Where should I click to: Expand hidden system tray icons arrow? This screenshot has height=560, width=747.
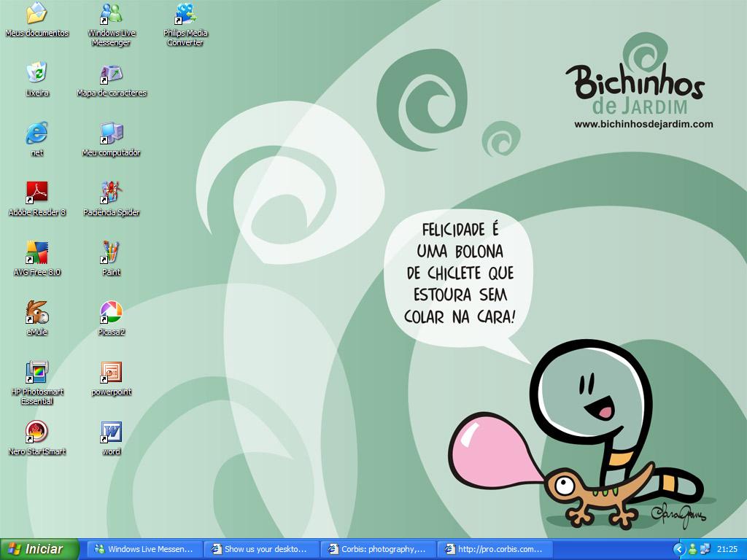[x=678, y=549]
